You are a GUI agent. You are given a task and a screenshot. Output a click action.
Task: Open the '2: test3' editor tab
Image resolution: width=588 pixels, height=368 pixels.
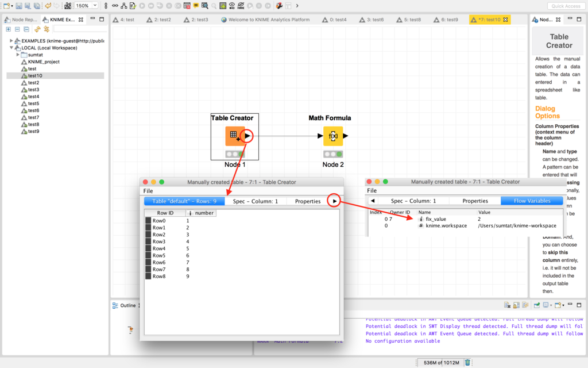point(196,20)
